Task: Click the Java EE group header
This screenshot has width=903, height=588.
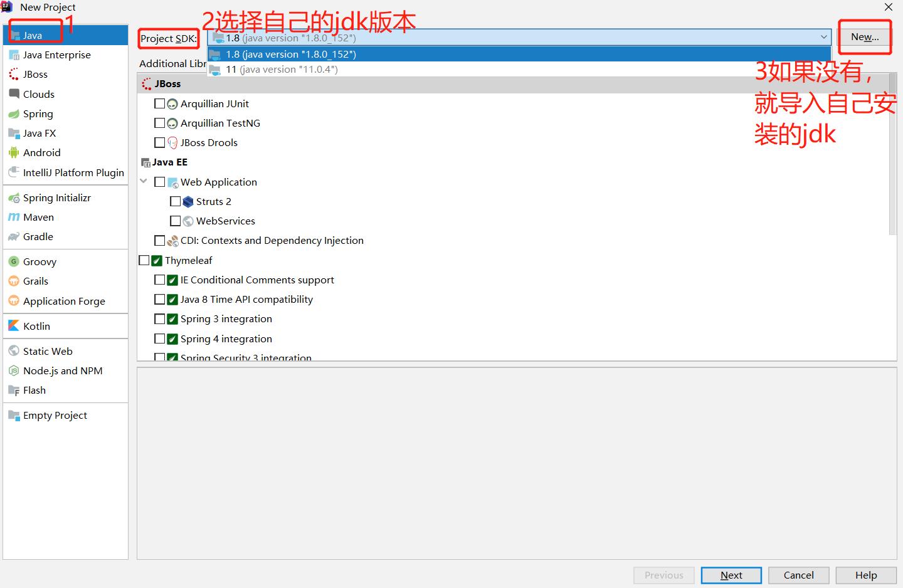Action: pos(164,162)
